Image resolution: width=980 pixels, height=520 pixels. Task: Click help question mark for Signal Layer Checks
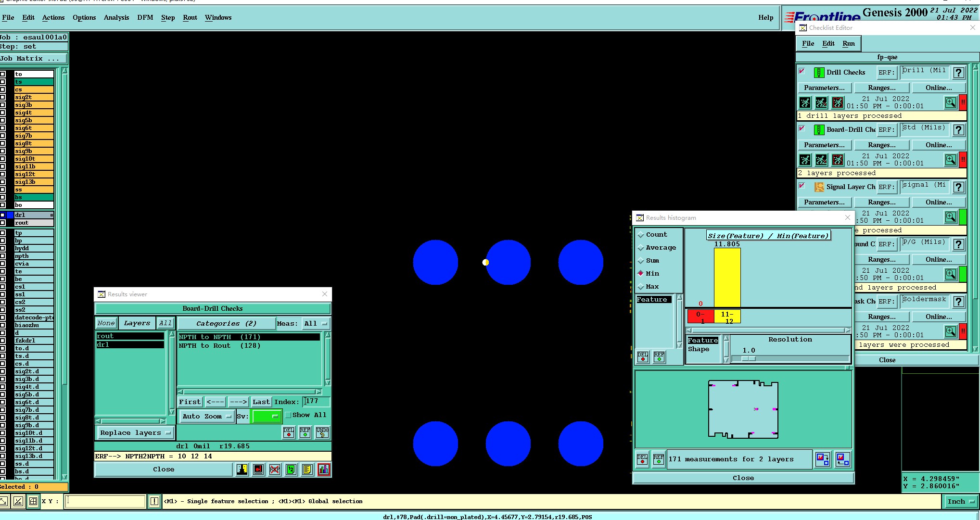click(958, 187)
